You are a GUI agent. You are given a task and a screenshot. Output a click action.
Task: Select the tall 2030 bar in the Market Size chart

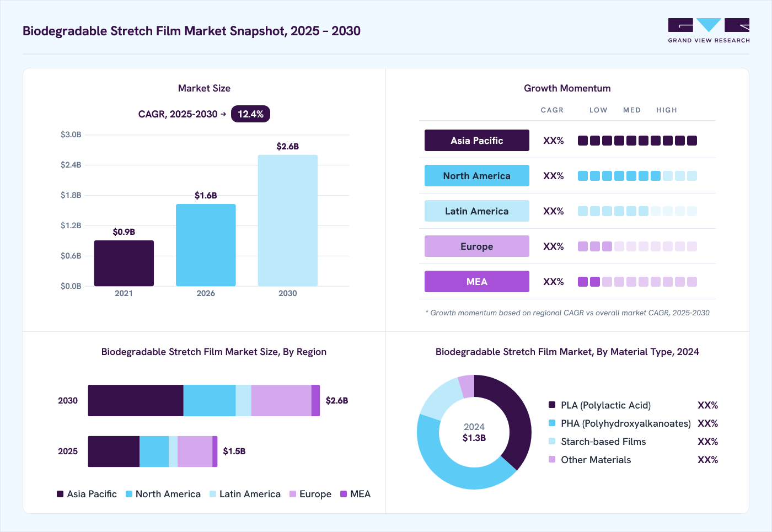tap(288, 221)
